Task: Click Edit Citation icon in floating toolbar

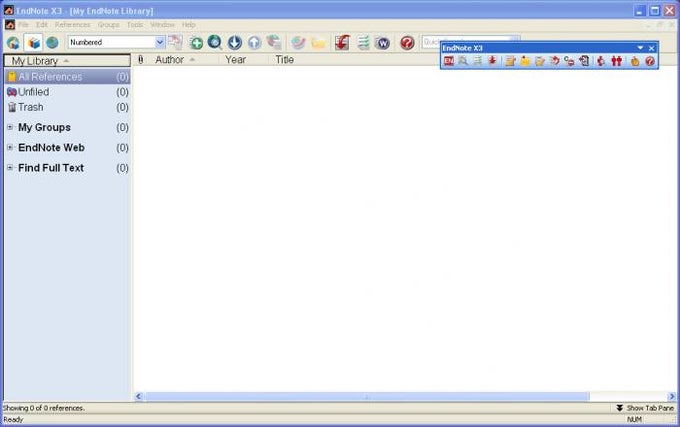Action: coord(510,61)
